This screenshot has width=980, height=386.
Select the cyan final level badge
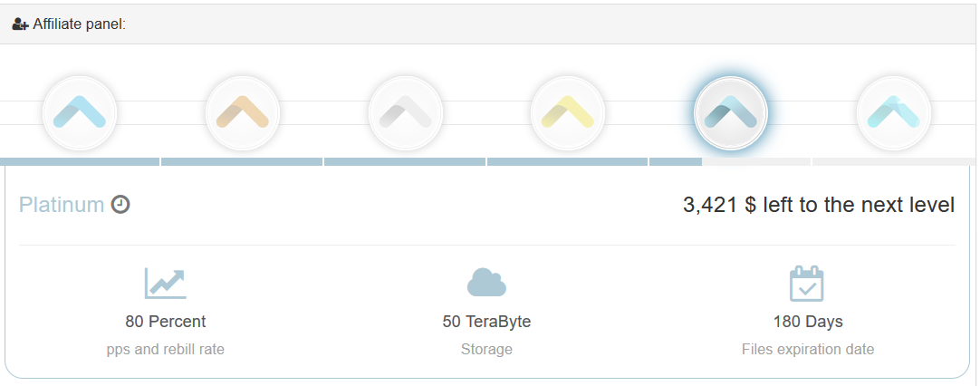coord(893,112)
